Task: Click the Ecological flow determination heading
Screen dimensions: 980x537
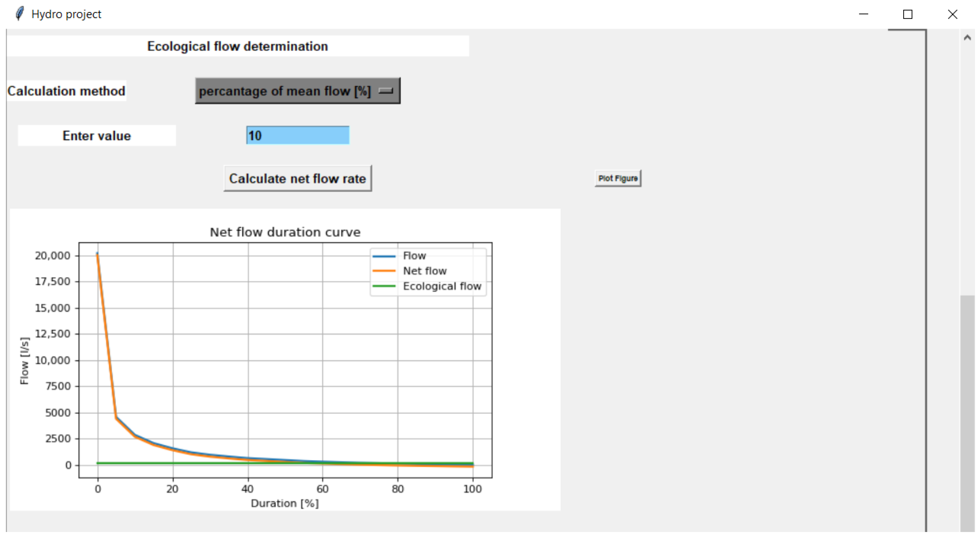Action: coord(237,46)
